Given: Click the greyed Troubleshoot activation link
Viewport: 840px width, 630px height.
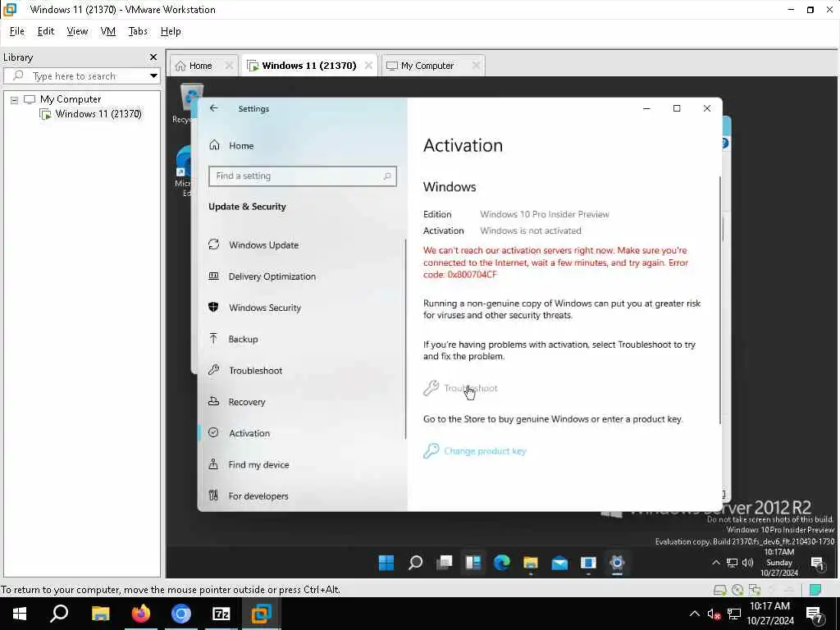Looking at the screenshot, I should 470,388.
